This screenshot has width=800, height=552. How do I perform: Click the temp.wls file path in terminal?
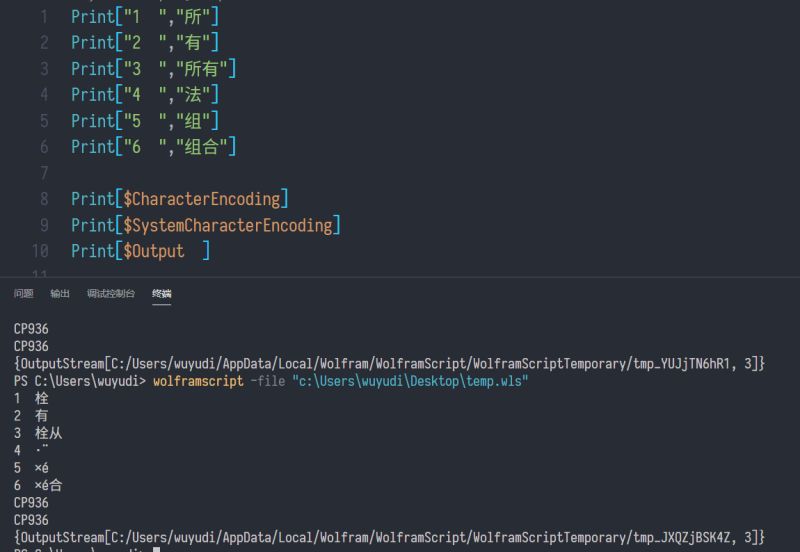pyautogui.click(x=410, y=381)
